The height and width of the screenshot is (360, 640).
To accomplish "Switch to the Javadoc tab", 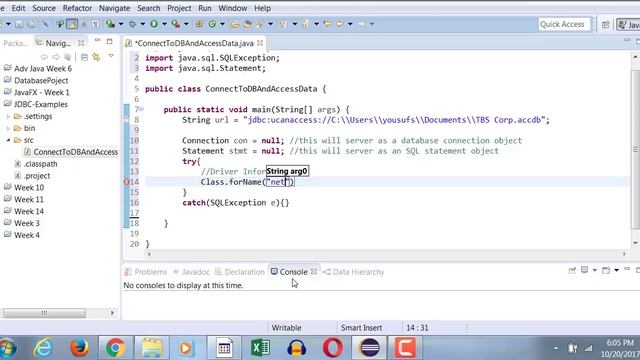I will pyautogui.click(x=191, y=272).
